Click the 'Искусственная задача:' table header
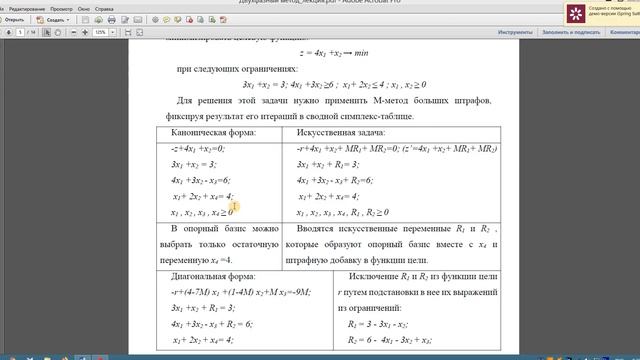This screenshot has height=360, width=640. [341, 133]
